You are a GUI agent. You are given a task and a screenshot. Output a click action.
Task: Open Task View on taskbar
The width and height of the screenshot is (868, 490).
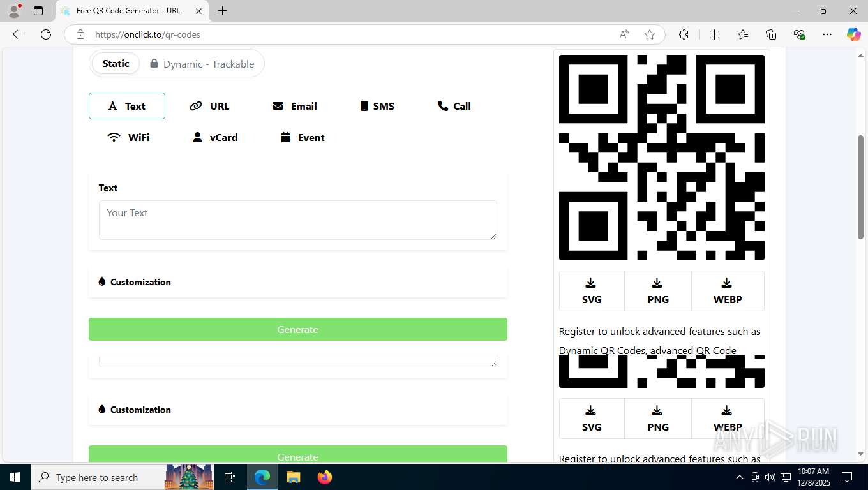pyautogui.click(x=230, y=477)
